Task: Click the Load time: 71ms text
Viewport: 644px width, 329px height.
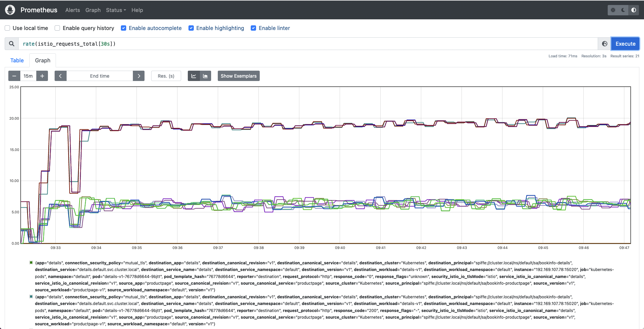Action: (x=563, y=56)
